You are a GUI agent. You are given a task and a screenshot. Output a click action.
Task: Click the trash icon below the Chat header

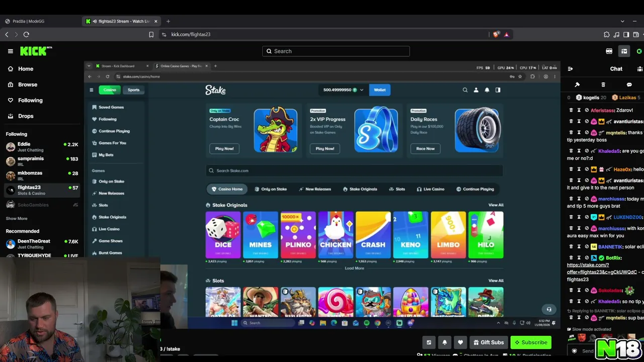click(x=603, y=84)
